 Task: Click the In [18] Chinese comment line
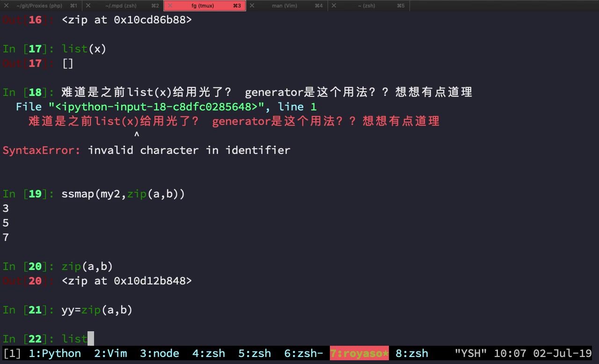click(237, 92)
